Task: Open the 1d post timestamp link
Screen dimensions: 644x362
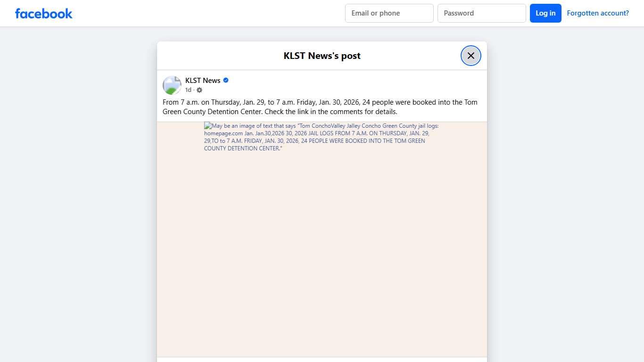Action: pyautogui.click(x=188, y=90)
